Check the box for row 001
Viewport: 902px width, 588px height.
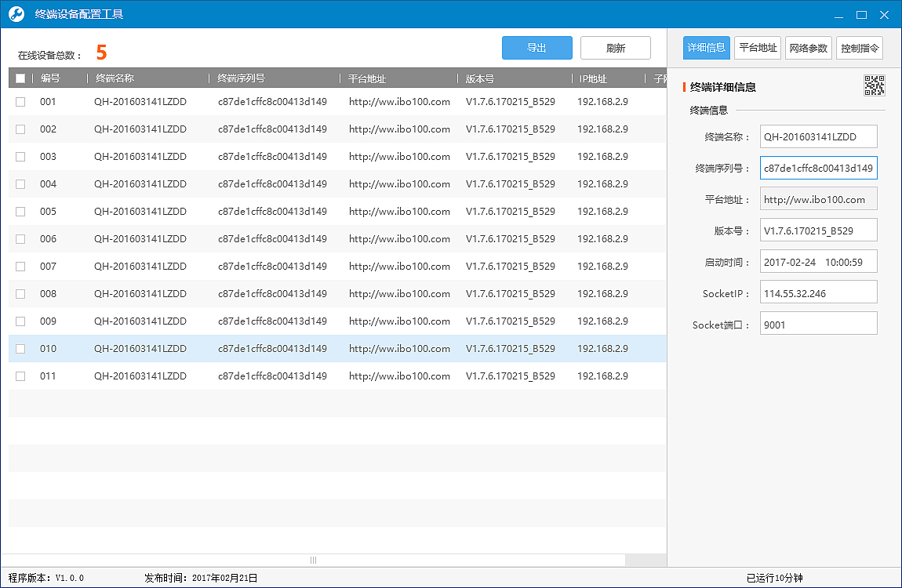pos(20,102)
